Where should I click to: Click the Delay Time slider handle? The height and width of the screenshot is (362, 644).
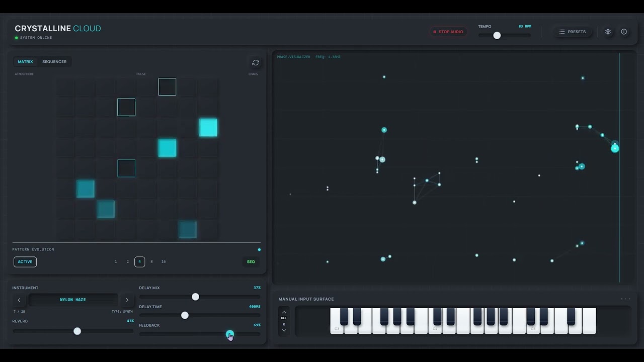(185, 315)
